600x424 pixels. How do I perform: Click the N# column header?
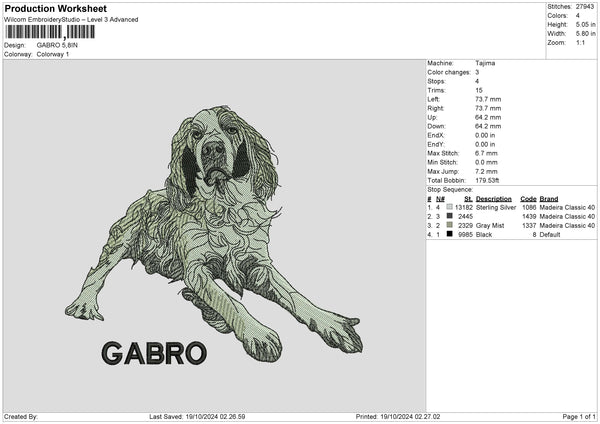(440, 198)
